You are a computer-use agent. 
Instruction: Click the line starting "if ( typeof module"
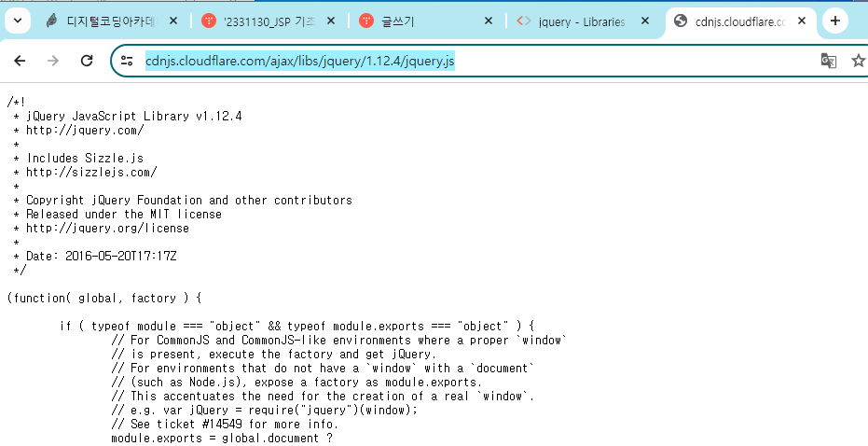tap(296, 326)
